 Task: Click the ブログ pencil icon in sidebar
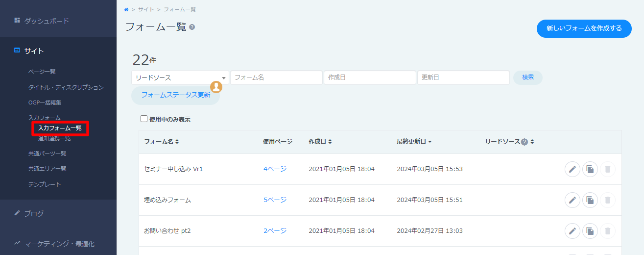click(x=17, y=213)
